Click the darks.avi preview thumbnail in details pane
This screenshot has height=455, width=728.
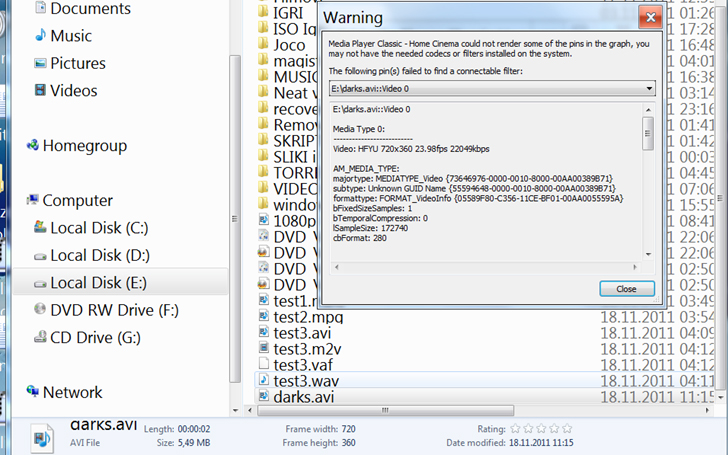(x=42, y=437)
